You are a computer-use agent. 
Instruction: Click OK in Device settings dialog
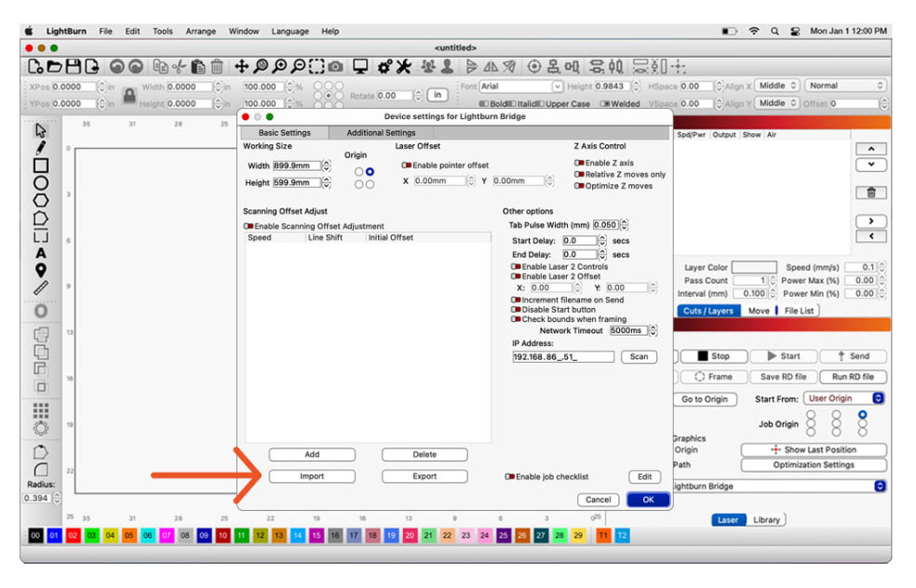[648, 500]
